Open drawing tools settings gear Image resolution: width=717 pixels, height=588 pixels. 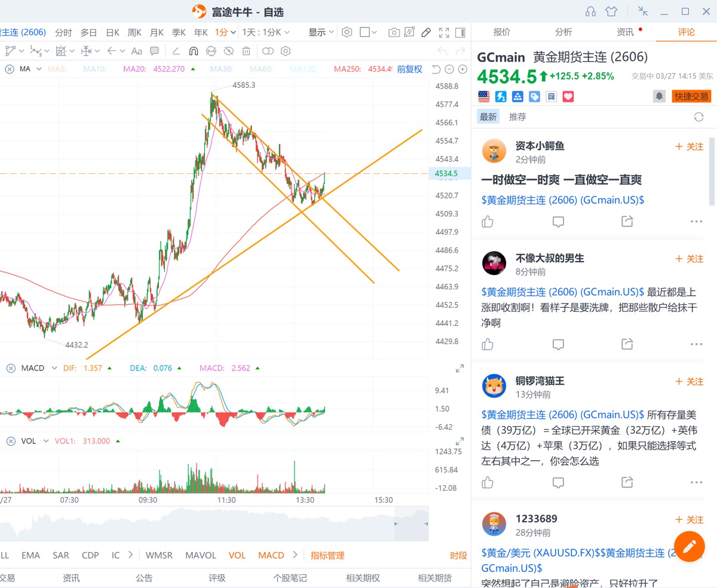pyautogui.click(x=286, y=51)
